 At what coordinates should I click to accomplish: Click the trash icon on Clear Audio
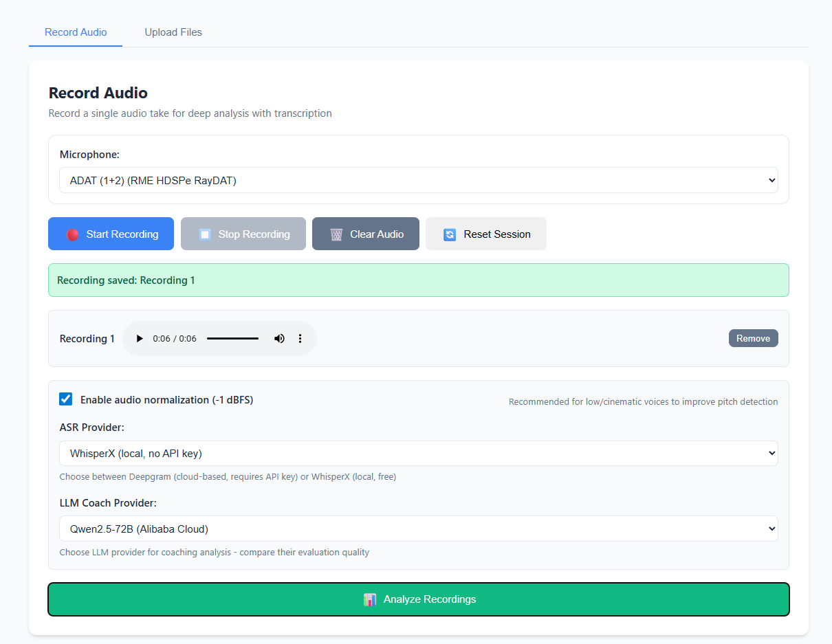click(336, 234)
